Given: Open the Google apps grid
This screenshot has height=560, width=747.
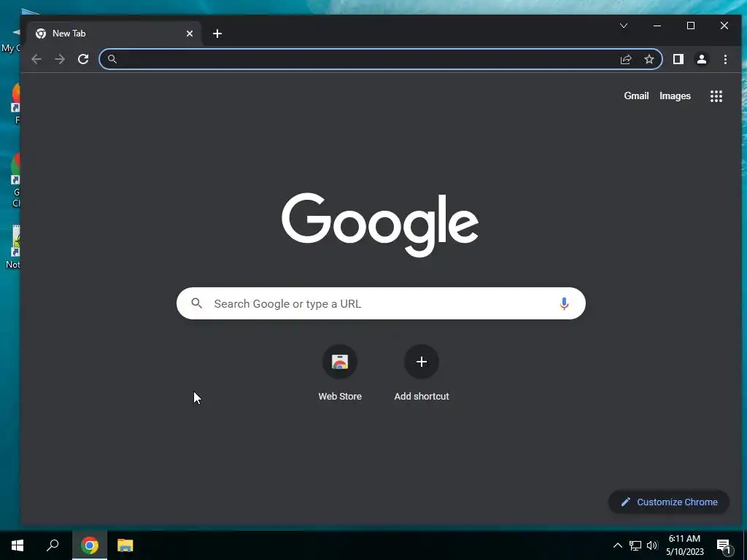Looking at the screenshot, I should click(x=716, y=96).
